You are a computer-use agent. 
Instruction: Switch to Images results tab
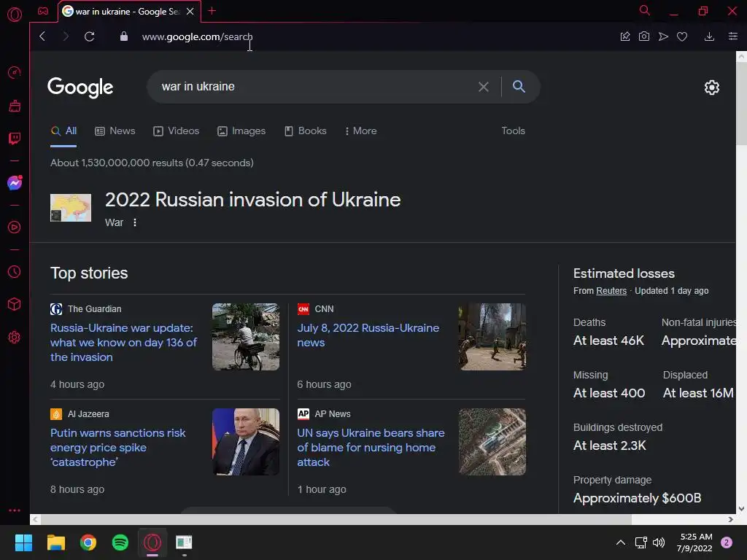click(241, 131)
